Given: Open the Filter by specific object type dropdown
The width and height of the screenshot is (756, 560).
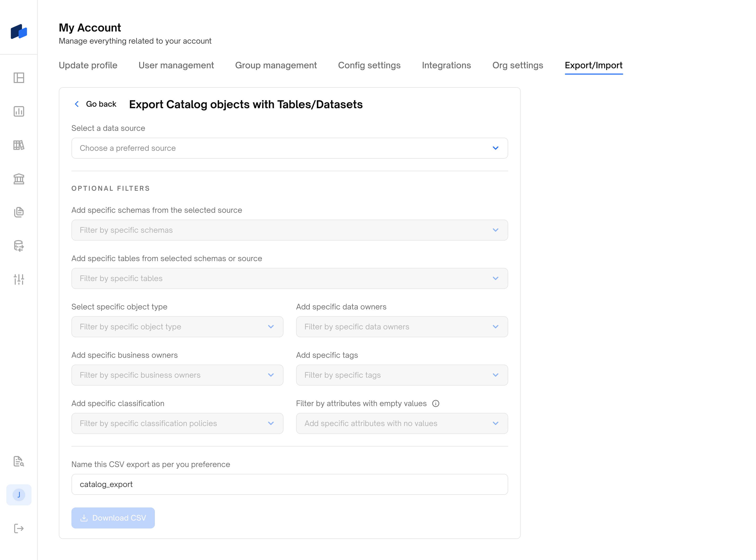Looking at the screenshot, I should tap(177, 327).
